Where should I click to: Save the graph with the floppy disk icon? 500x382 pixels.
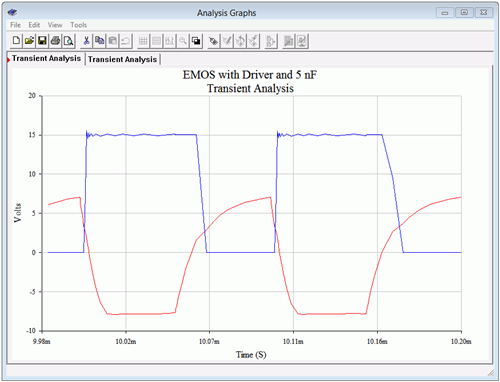(42, 41)
